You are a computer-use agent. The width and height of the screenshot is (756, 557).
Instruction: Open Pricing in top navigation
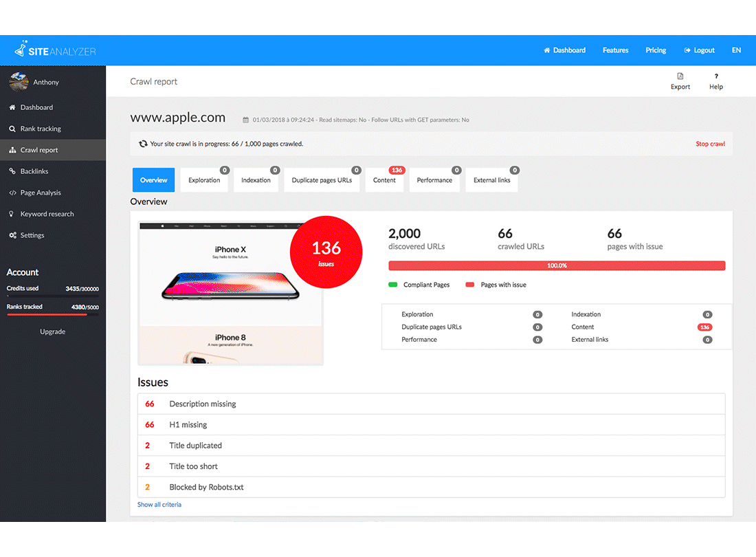656,50
